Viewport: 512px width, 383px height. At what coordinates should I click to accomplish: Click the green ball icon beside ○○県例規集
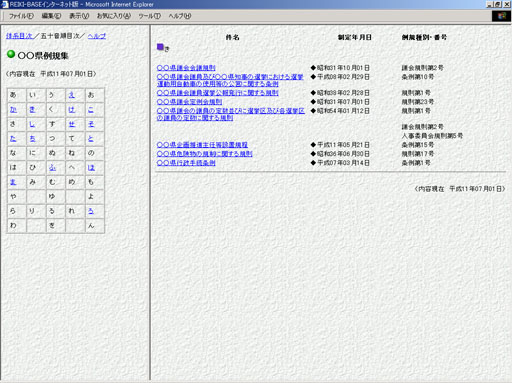[11, 54]
